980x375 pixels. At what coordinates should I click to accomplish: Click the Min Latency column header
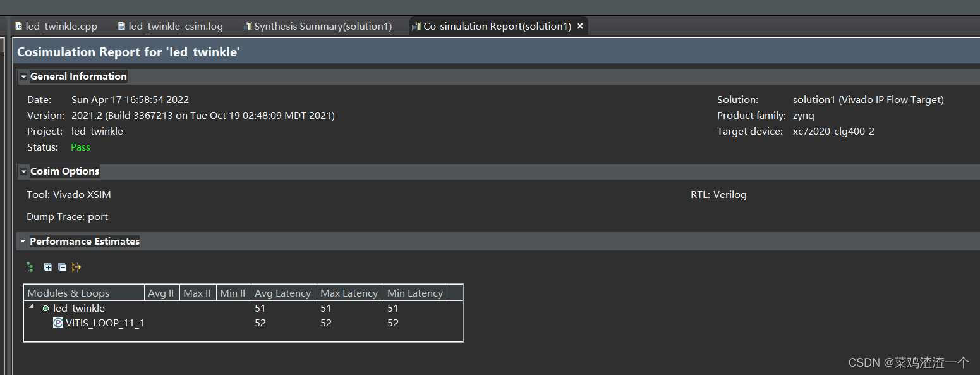[416, 293]
